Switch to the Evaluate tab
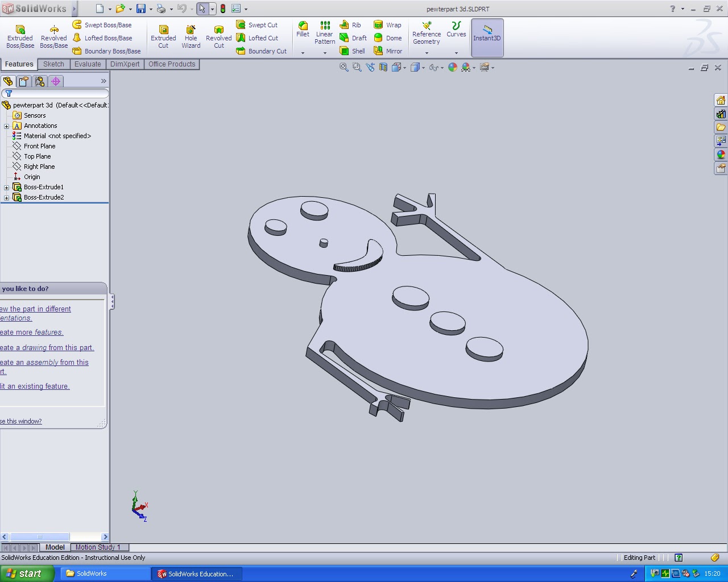728x582 pixels. pos(88,64)
